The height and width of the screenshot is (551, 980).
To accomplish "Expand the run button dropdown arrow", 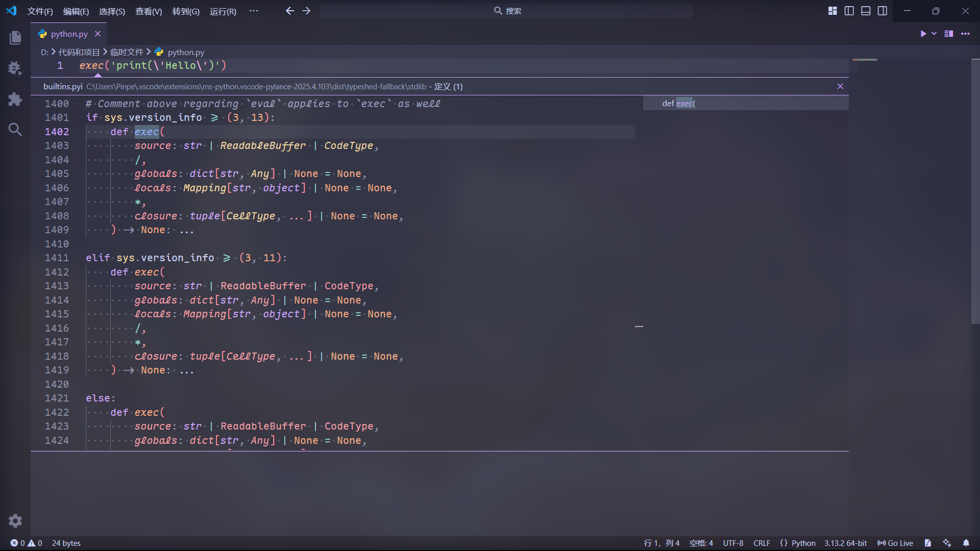I will [x=934, y=34].
